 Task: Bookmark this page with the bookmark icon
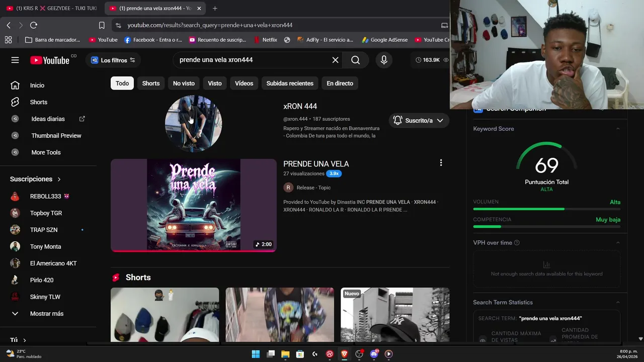click(x=102, y=25)
